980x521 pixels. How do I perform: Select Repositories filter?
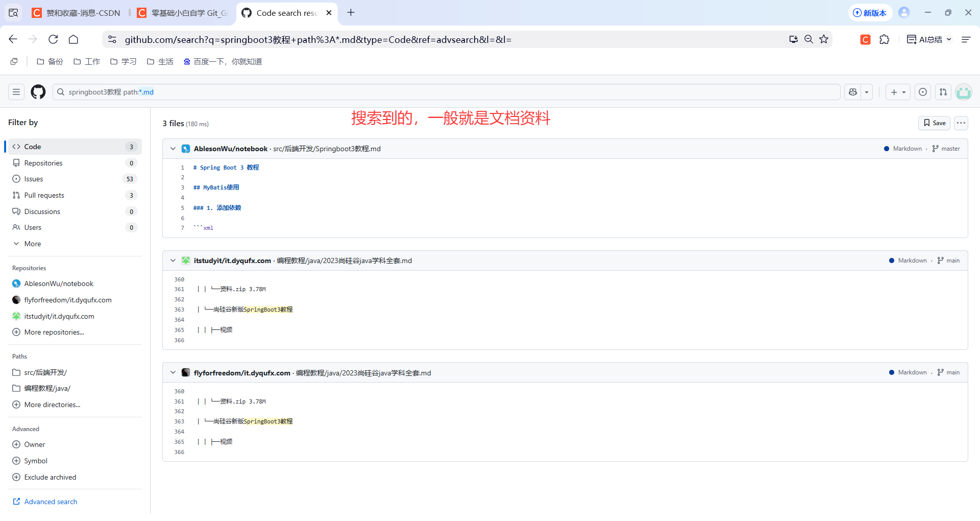[x=75, y=163]
